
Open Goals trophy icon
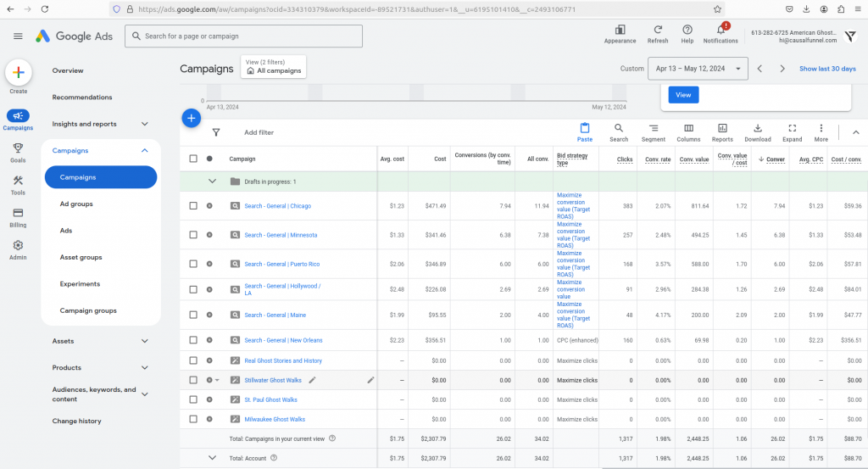click(x=19, y=148)
